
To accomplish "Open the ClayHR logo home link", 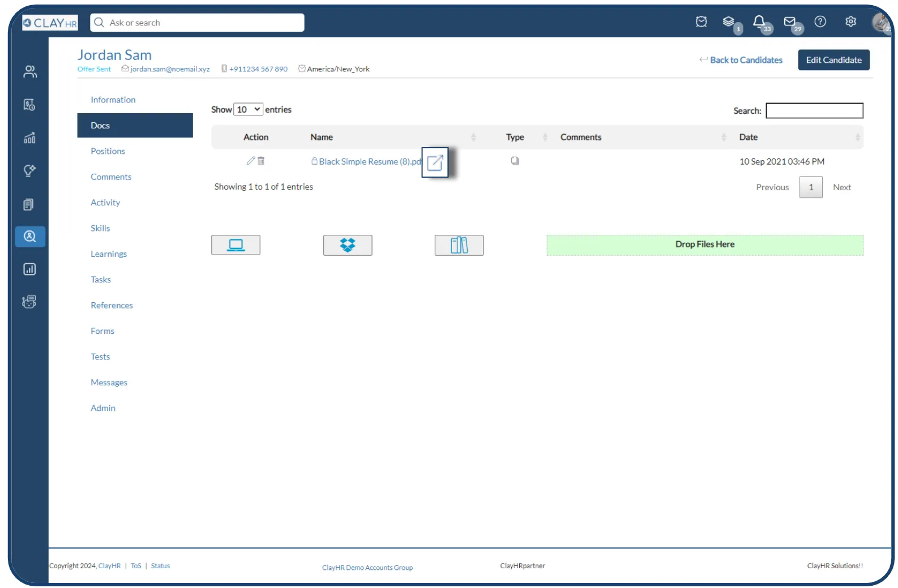I will pyautogui.click(x=50, y=23).
